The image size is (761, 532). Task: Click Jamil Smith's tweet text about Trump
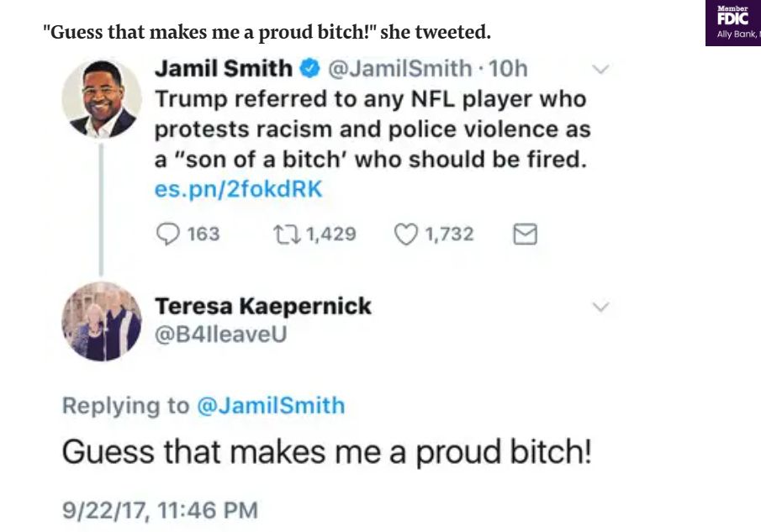(372, 129)
